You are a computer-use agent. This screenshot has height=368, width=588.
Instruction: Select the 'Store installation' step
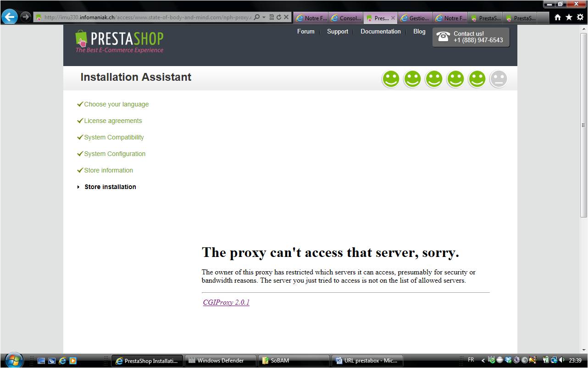click(110, 187)
